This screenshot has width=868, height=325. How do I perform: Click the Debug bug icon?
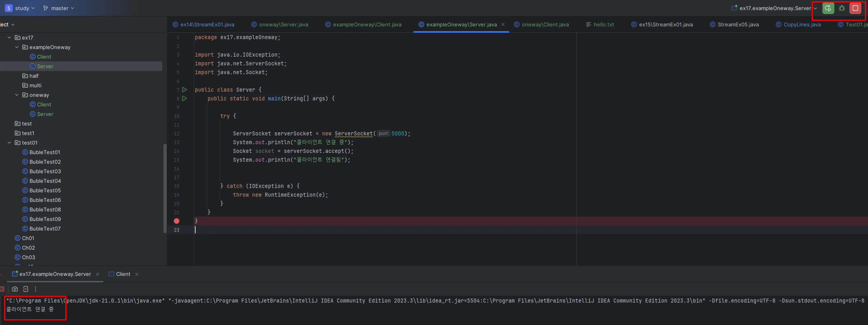coord(842,8)
